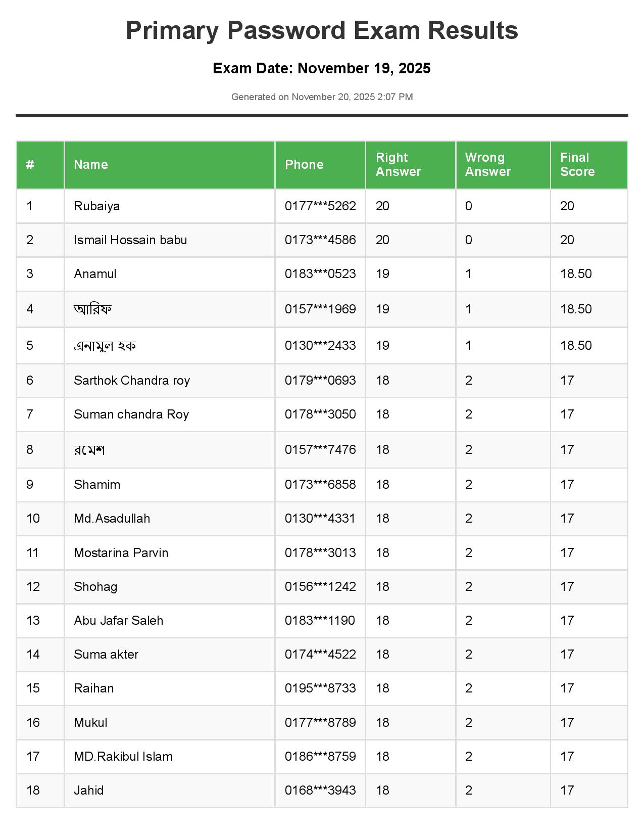Click the '#' column header

30,164
